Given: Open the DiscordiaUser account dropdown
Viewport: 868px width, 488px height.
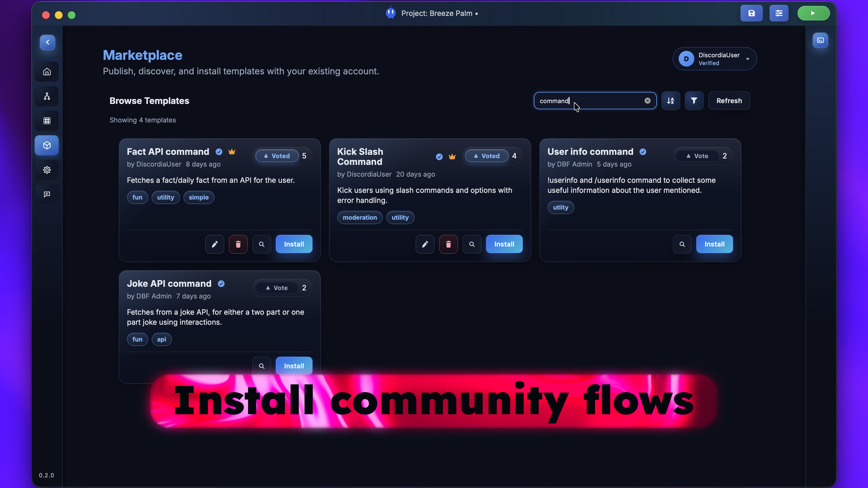Looking at the screenshot, I should [714, 58].
